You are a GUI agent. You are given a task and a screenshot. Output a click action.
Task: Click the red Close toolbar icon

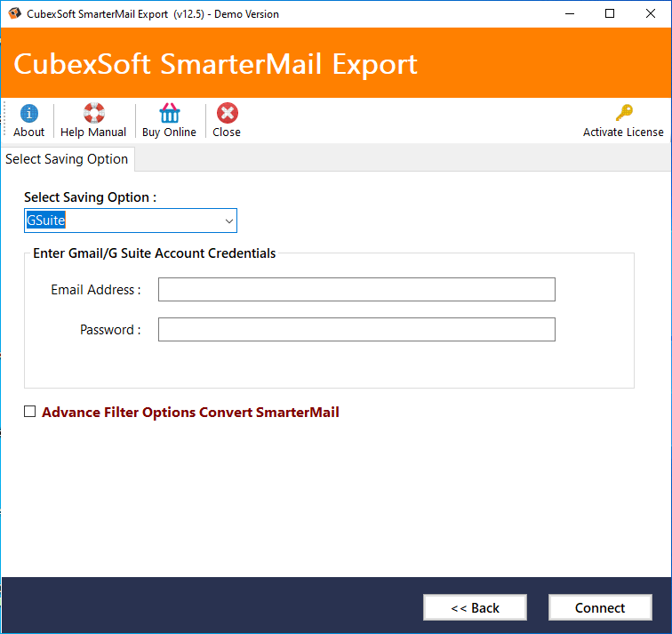click(228, 113)
